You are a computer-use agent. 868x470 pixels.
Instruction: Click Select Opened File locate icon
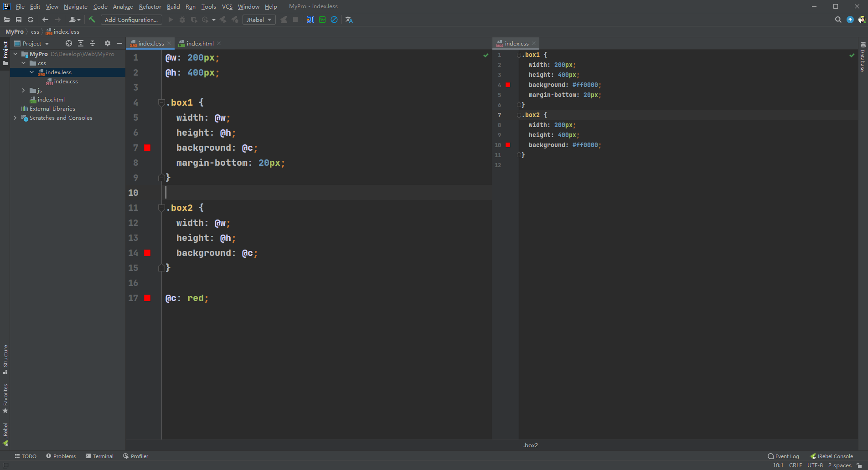(x=69, y=43)
